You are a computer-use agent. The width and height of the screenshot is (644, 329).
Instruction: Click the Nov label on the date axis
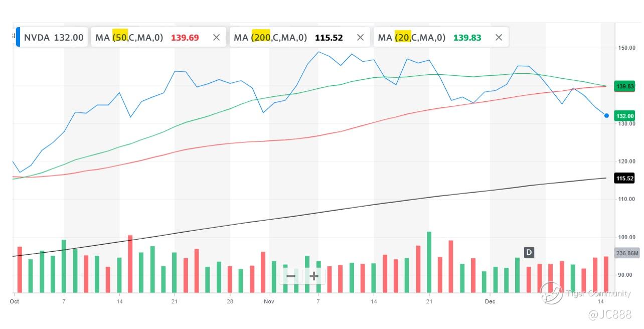(269, 301)
